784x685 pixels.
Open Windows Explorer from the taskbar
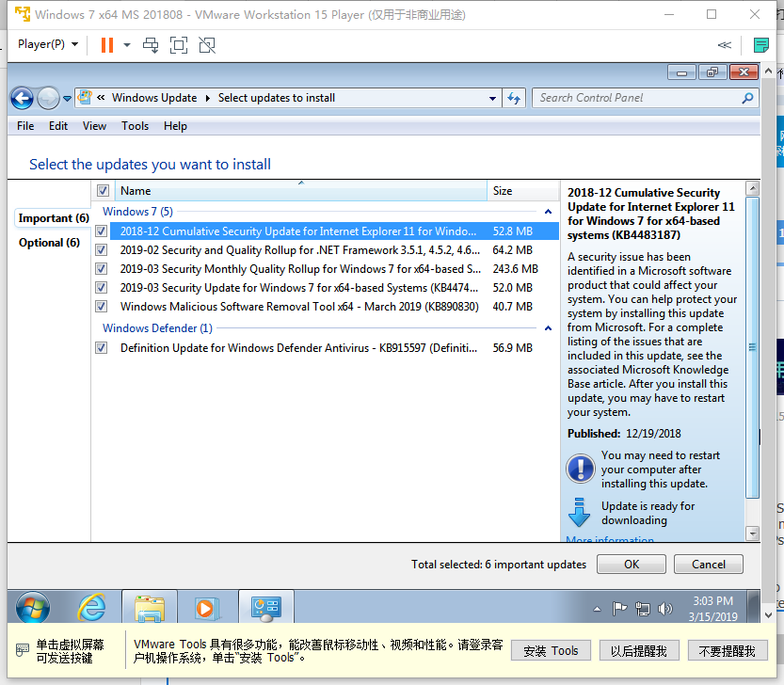pyautogui.click(x=150, y=608)
